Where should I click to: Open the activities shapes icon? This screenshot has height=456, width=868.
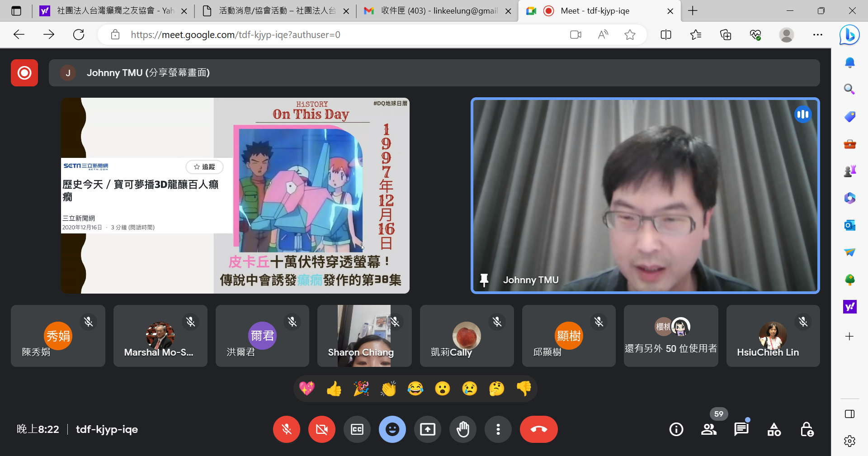tap(774, 429)
